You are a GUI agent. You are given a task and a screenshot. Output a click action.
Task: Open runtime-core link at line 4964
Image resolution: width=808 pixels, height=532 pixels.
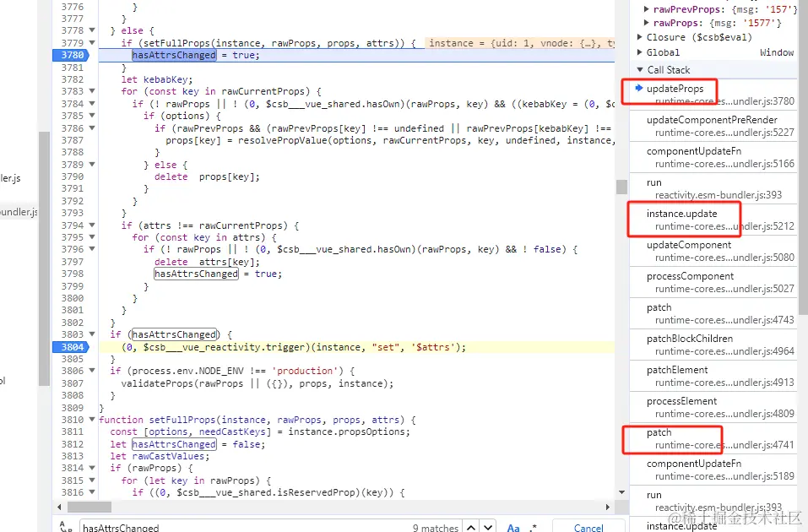724,351
